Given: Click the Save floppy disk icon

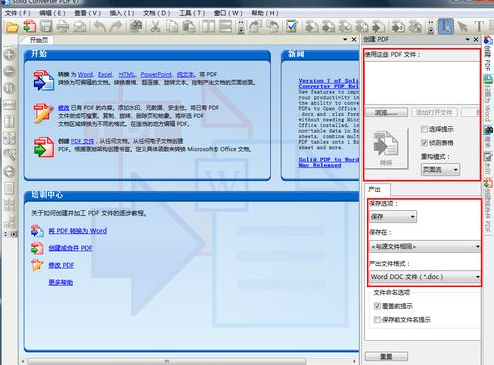Looking at the screenshot, I should click(46, 27).
